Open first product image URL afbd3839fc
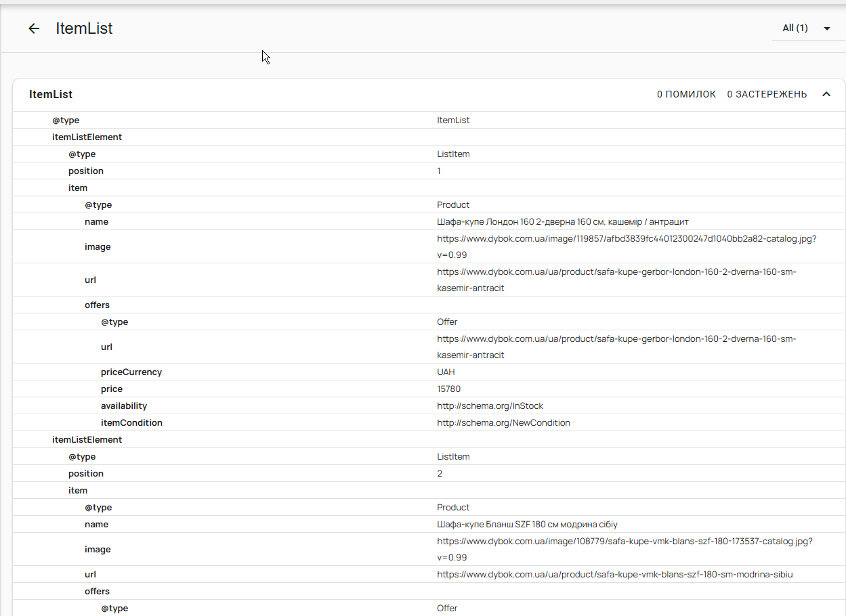The height and width of the screenshot is (616, 846). 627,247
